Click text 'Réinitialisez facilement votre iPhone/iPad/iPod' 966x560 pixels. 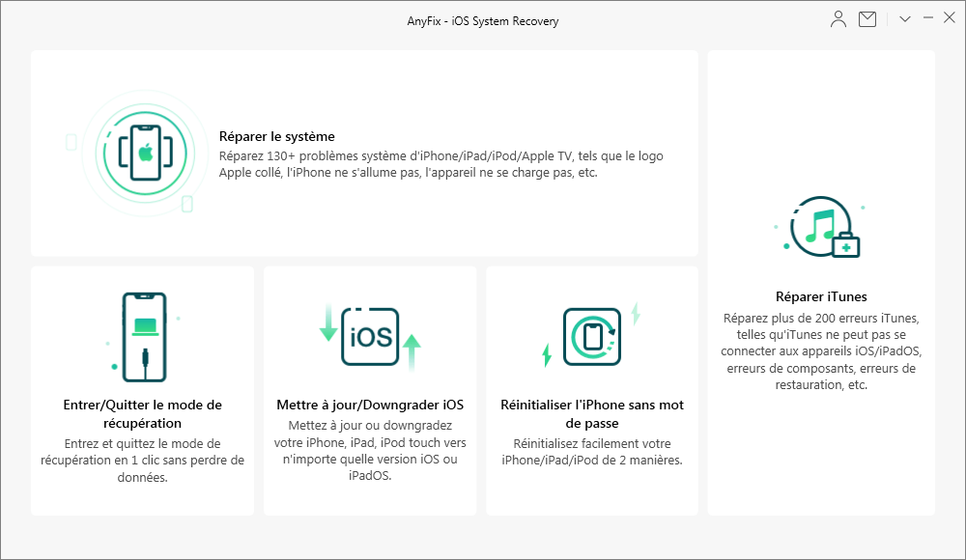[x=592, y=452]
